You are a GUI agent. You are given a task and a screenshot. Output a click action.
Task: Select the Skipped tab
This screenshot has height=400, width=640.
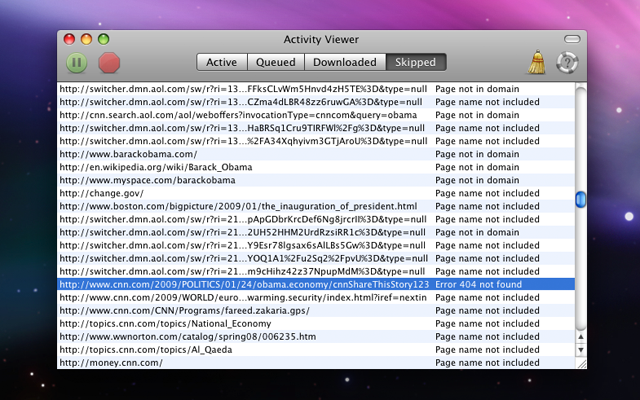(x=416, y=62)
